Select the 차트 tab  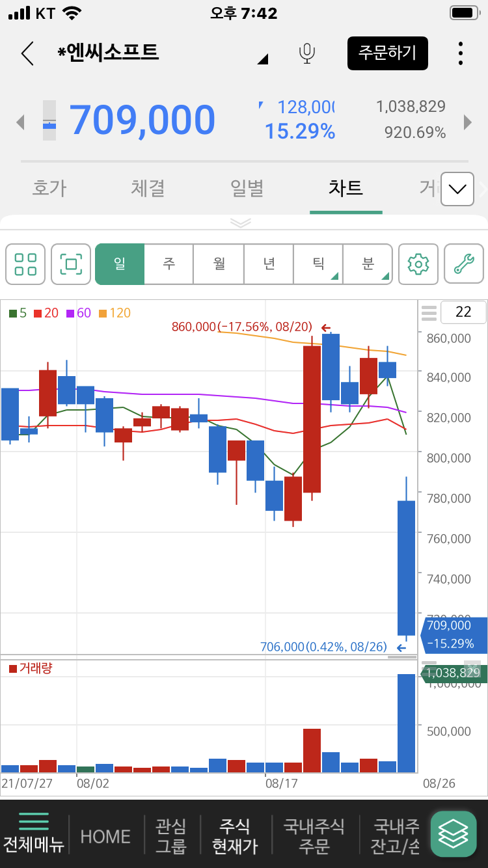tap(346, 189)
